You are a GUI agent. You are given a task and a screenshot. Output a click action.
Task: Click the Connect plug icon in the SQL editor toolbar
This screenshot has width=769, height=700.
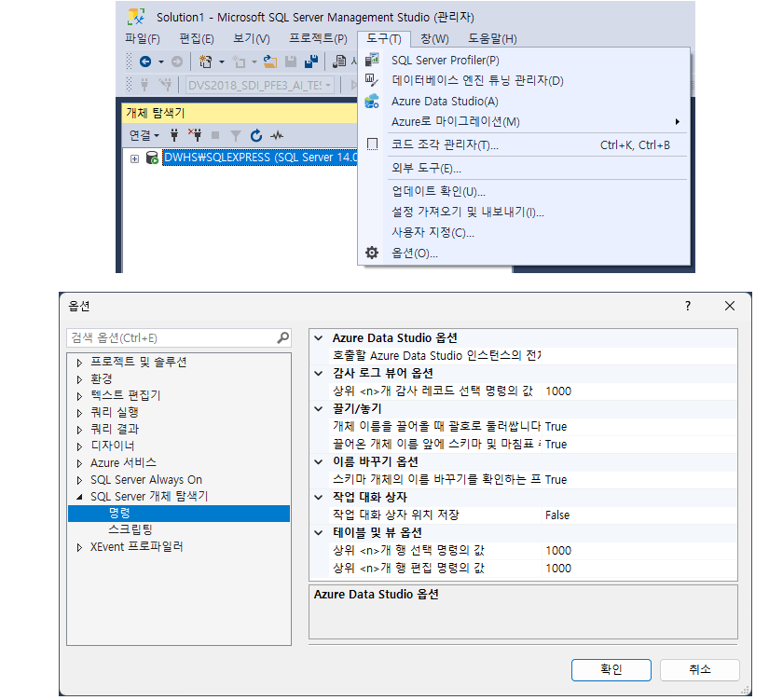tap(144, 85)
